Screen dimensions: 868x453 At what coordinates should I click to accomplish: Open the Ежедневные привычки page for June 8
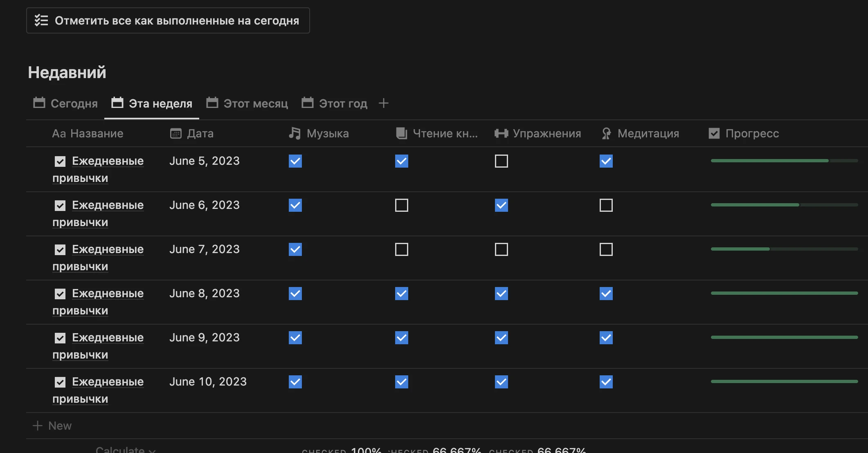[x=98, y=302]
